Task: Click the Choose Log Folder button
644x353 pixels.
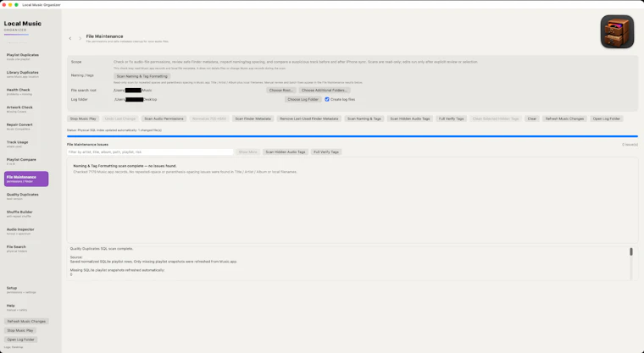Action: [x=303, y=99]
